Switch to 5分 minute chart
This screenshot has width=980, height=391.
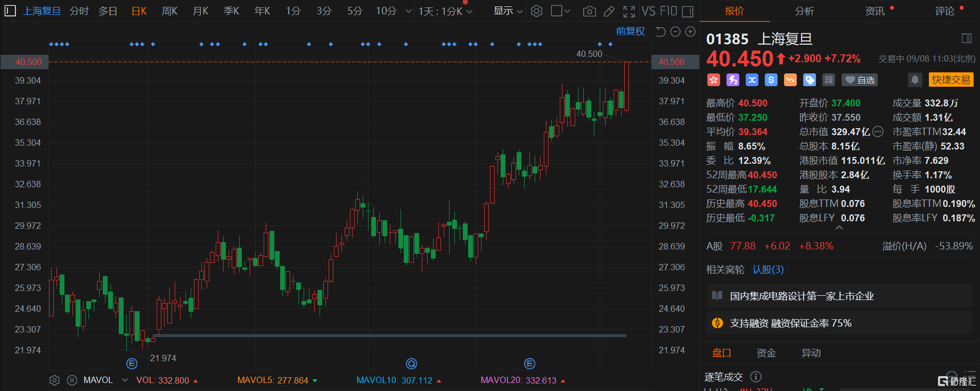pos(355,11)
